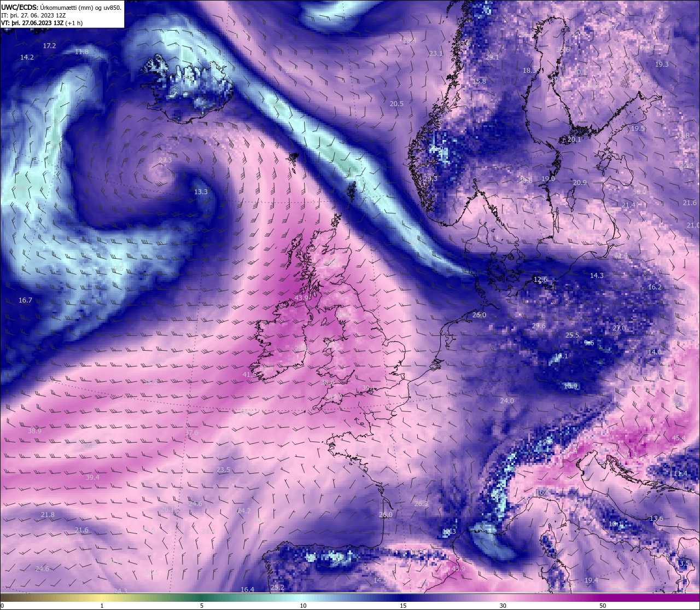Click the 16.4 value label
This screenshot has width=700, height=610.
[x=247, y=590]
